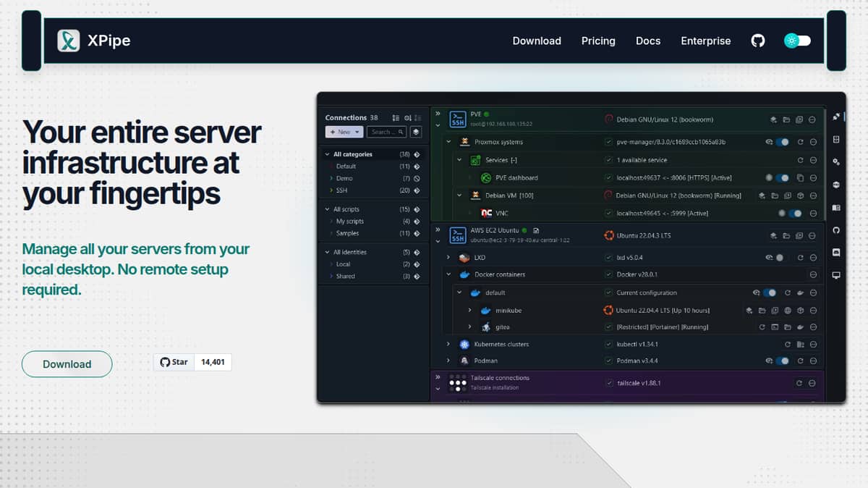
Task: Click the PVE SSH terminal icon
Action: tap(458, 119)
